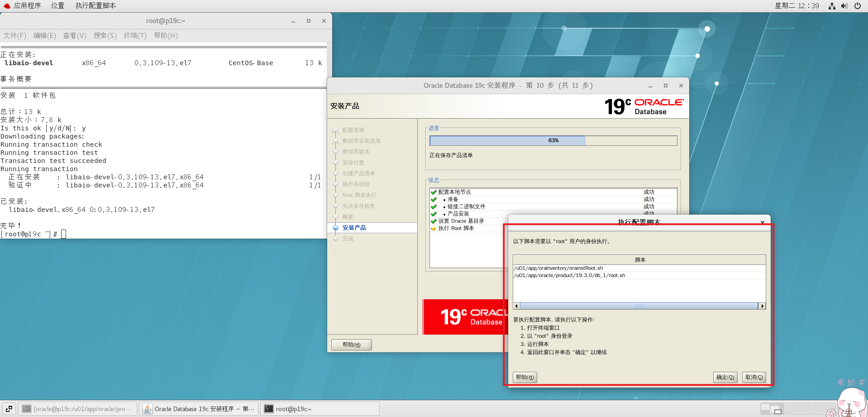Click the terminal prompt input line
This screenshot has width=868, height=417.
click(163, 234)
